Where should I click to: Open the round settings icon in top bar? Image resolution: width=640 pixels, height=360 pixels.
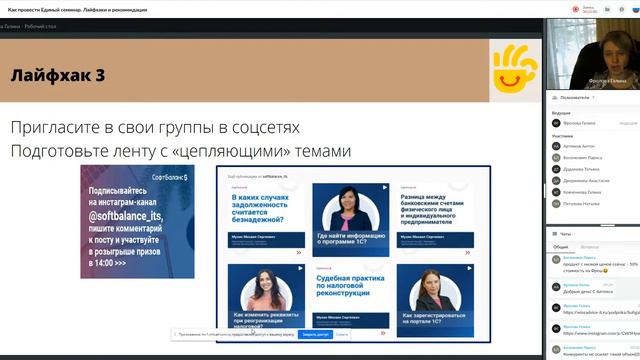coord(622,9)
